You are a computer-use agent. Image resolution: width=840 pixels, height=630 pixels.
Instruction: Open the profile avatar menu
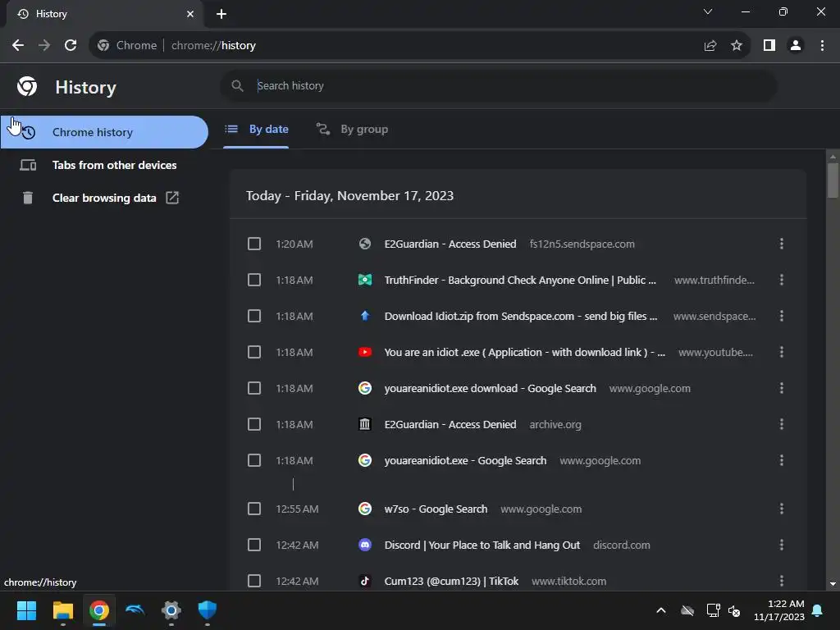click(x=796, y=46)
